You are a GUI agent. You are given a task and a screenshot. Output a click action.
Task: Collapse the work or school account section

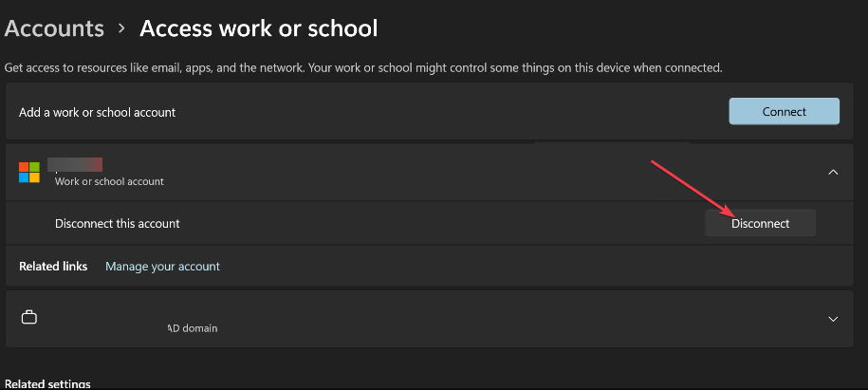coord(833,172)
